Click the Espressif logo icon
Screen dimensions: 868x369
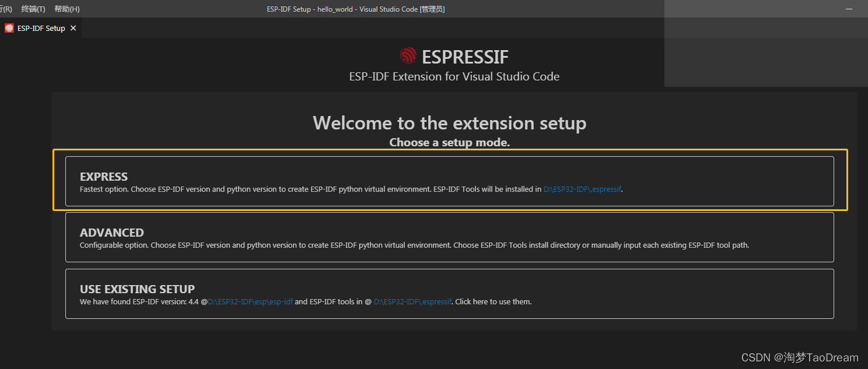(408, 56)
